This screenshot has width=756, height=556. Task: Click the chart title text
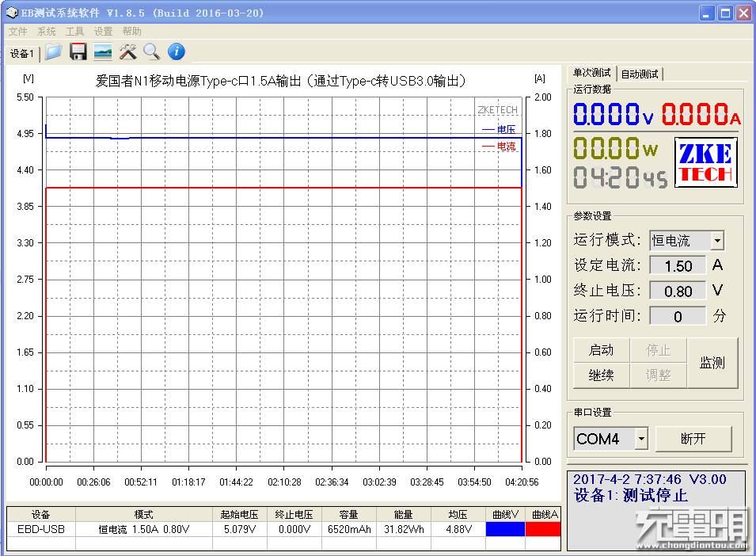[x=280, y=81]
